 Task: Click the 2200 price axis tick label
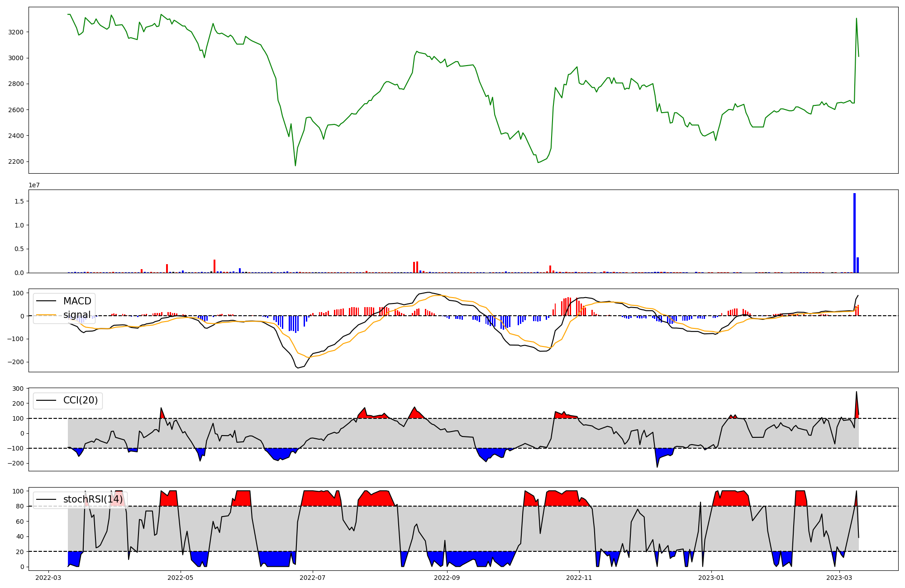pyautogui.click(x=16, y=162)
